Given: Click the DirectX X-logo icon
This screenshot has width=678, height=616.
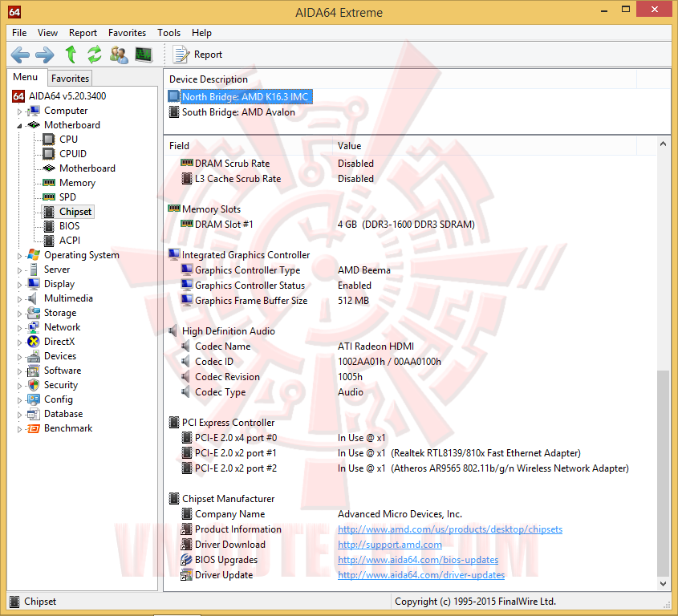Looking at the screenshot, I should click(x=33, y=342).
